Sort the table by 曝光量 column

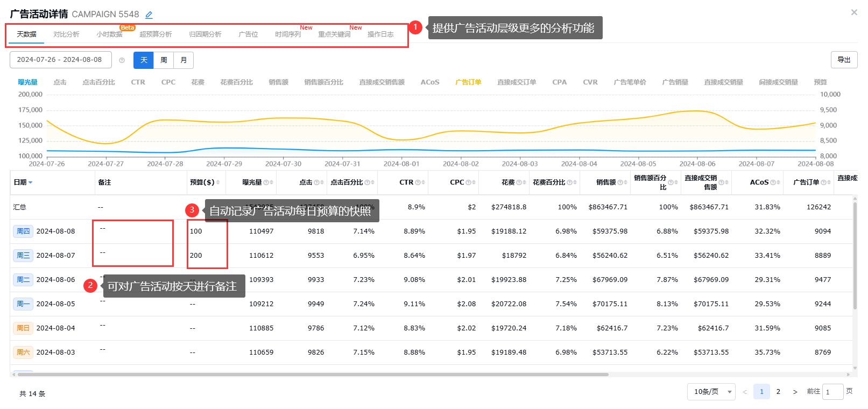click(271, 182)
